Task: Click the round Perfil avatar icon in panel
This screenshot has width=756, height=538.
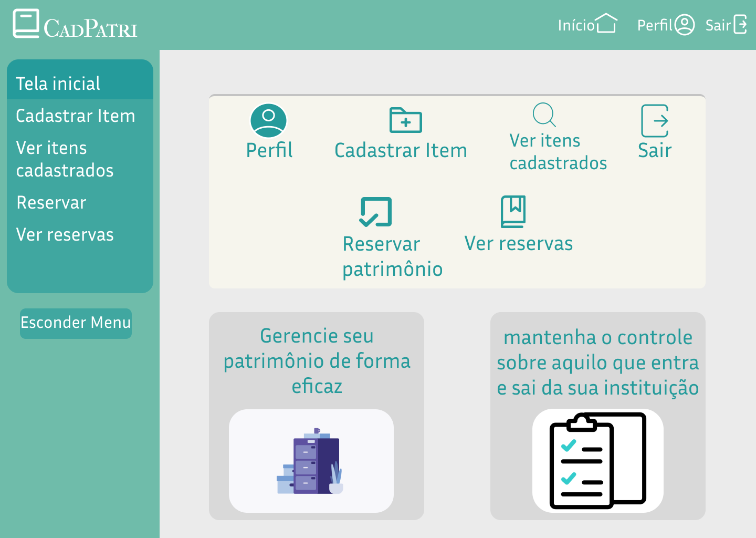Action: tap(268, 121)
